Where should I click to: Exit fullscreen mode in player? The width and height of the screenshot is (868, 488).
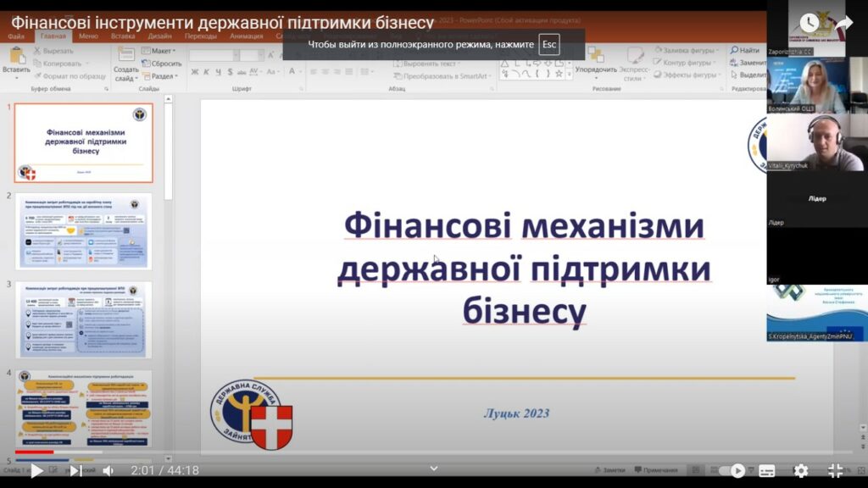point(835,471)
